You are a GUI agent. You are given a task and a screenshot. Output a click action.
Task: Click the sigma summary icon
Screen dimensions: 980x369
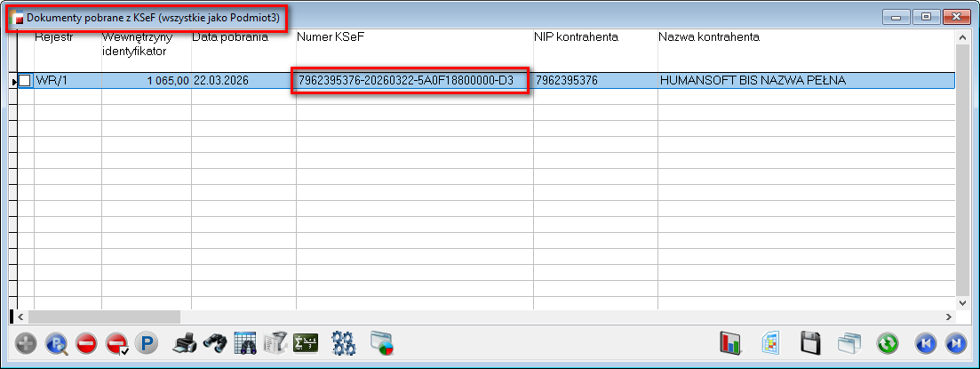click(305, 343)
